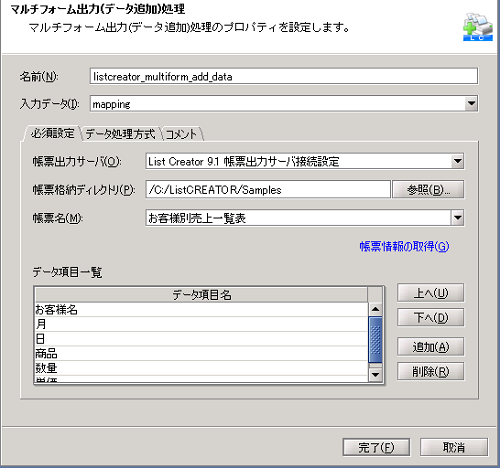Click the 削除(R) delete button
500x468 pixels.
[x=430, y=371]
